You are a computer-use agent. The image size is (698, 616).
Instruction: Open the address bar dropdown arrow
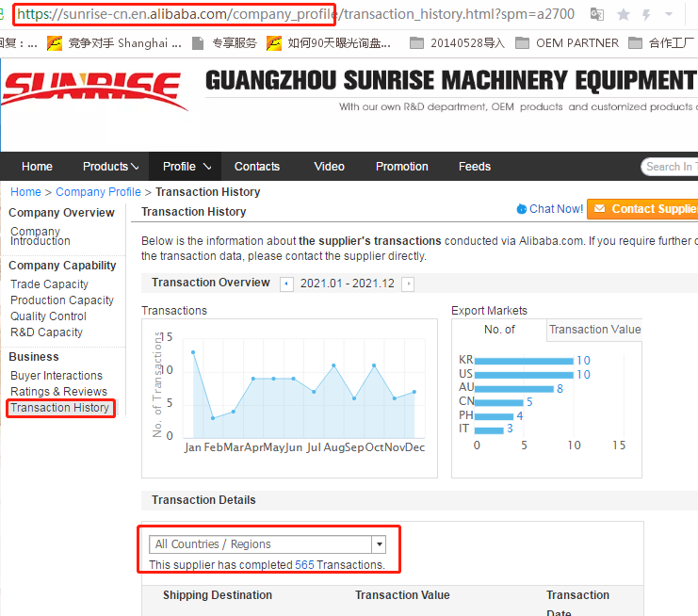[669, 14]
